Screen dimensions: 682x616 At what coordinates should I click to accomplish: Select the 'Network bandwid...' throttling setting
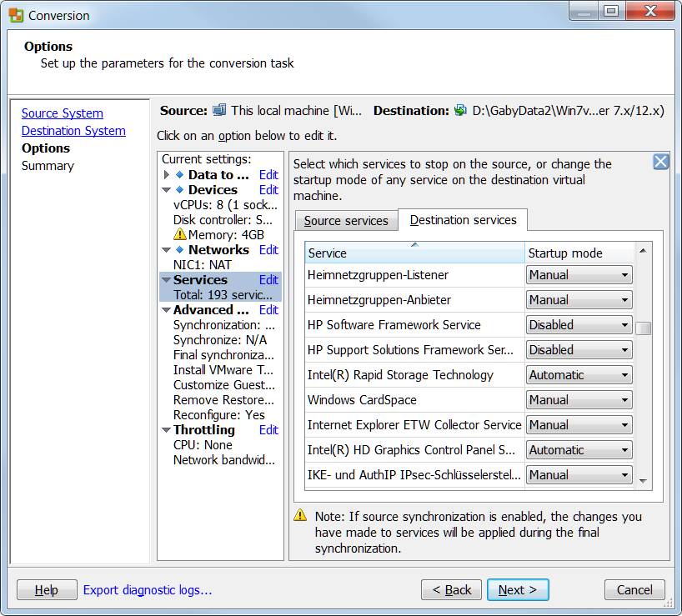click(x=224, y=459)
